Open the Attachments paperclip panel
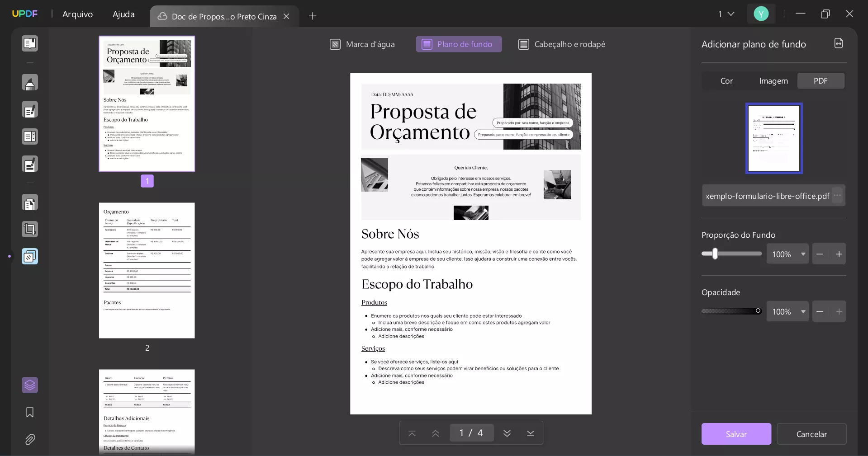The image size is (868, 456). (x=30, y=440)
